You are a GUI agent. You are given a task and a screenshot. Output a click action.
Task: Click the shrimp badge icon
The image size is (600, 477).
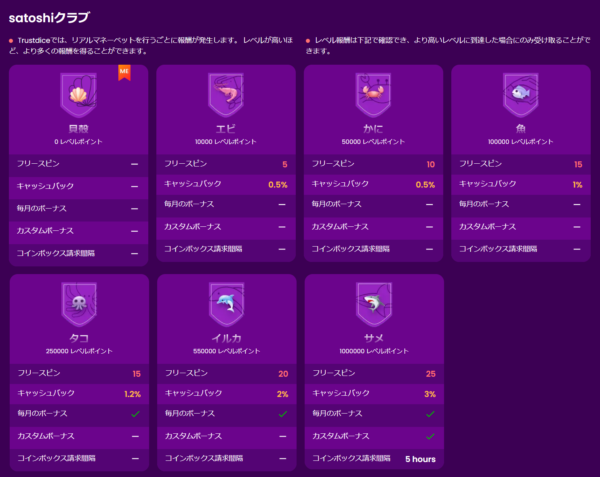click(226, 95)
